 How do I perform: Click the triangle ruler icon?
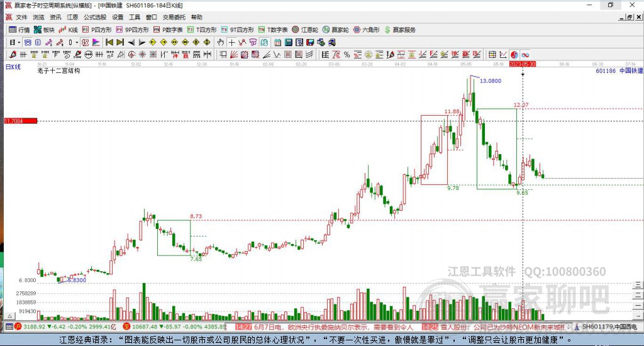point(121,54)
